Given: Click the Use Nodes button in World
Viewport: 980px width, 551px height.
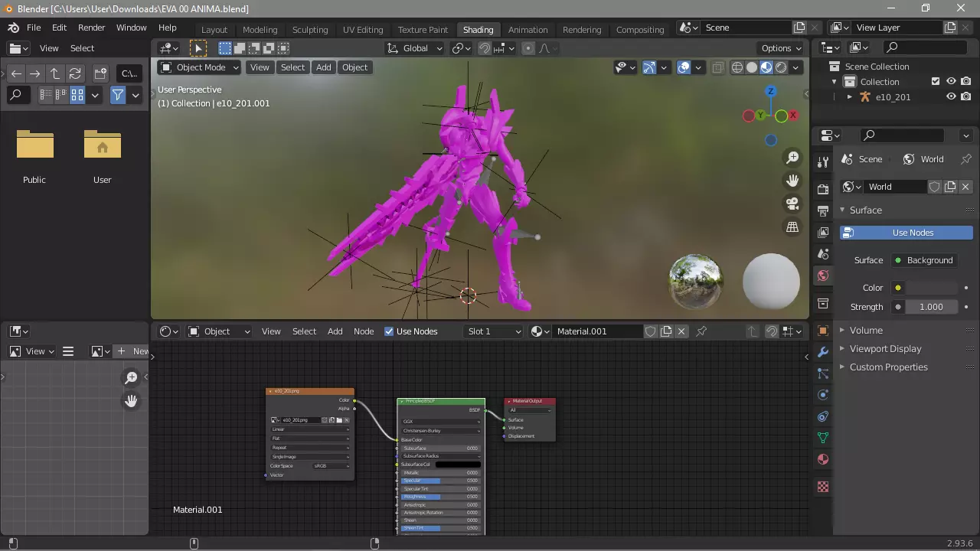Looking at the screenshot, I should tap(906, 233).
